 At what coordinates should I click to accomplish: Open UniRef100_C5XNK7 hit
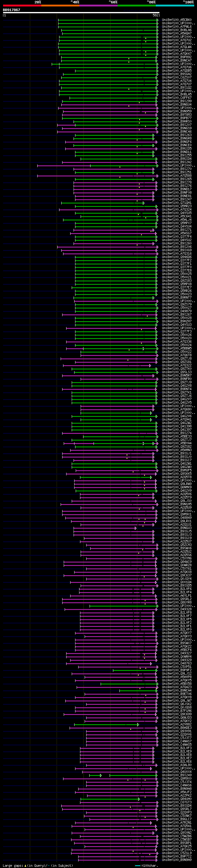click(176, 815)
